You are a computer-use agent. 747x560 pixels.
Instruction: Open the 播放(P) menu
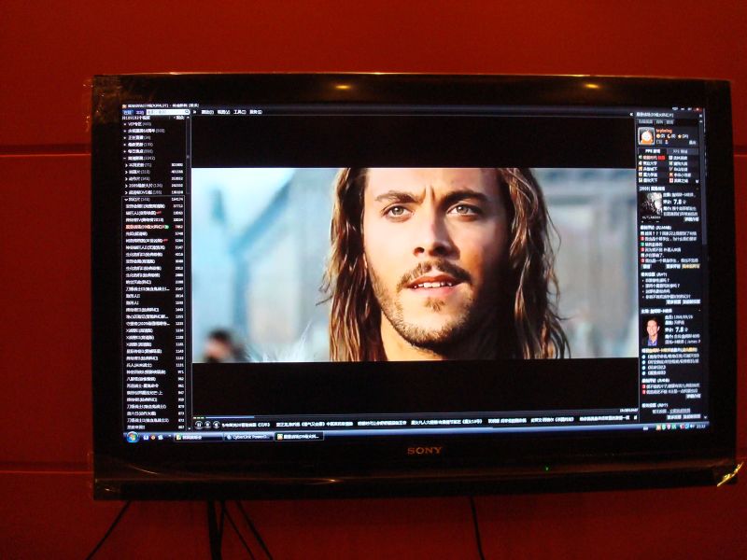coord(207,112)
